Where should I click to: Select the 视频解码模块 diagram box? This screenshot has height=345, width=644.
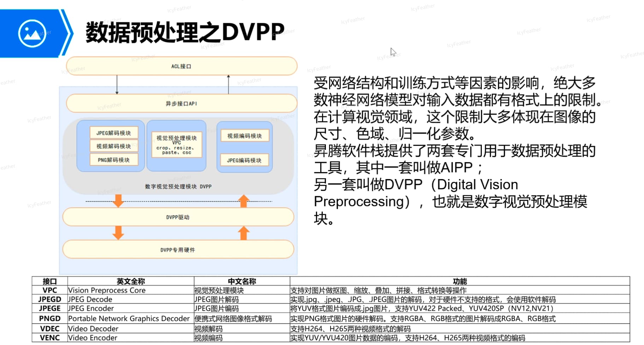(x=114, y=146)
